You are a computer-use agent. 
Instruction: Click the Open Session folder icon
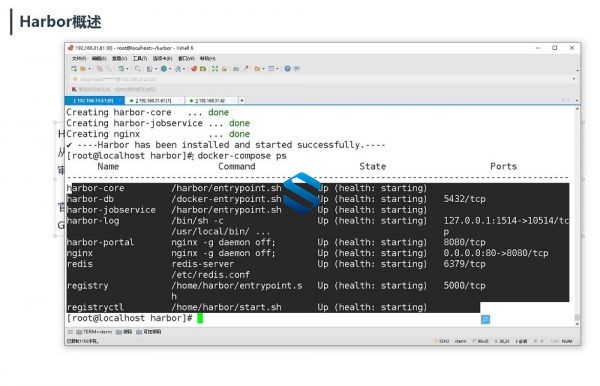point(83,69)
